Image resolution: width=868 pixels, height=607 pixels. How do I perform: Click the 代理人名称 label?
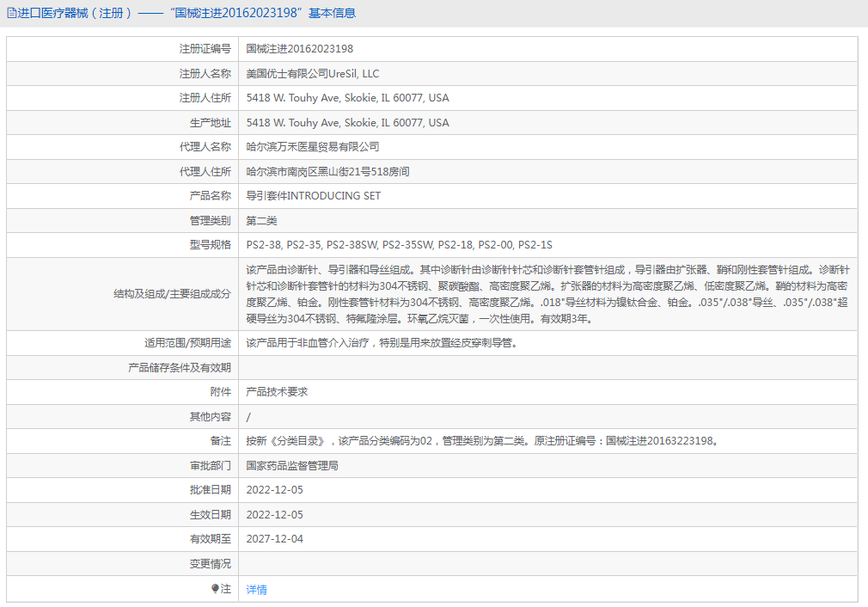(x=205, y=147)
